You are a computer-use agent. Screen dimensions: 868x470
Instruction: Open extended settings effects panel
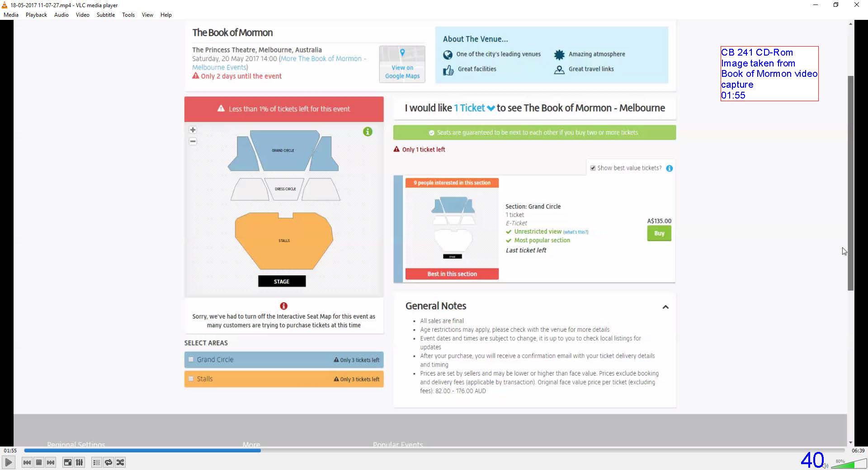pos(79,462)
